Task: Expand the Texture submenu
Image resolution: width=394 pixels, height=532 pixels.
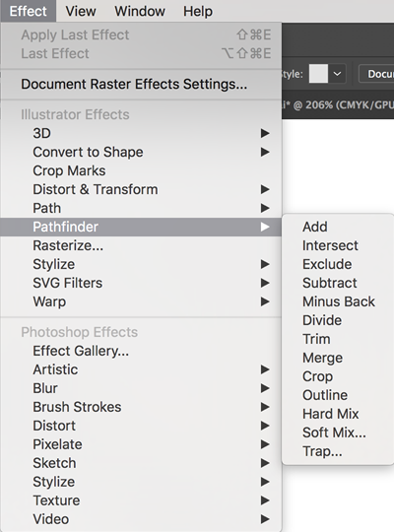Action: tap(141, 500)
